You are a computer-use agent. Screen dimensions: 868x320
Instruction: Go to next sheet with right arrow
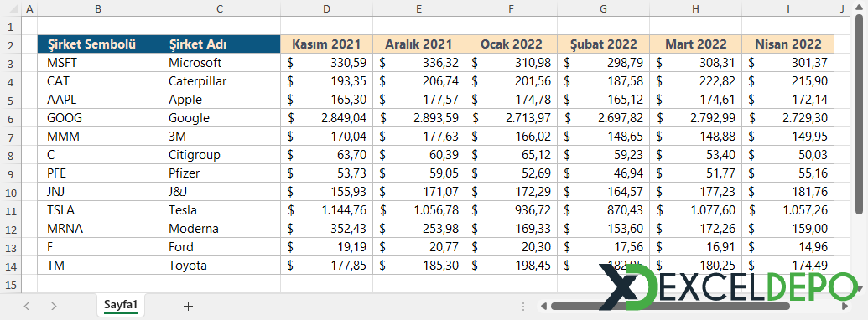tap(53, 306)
